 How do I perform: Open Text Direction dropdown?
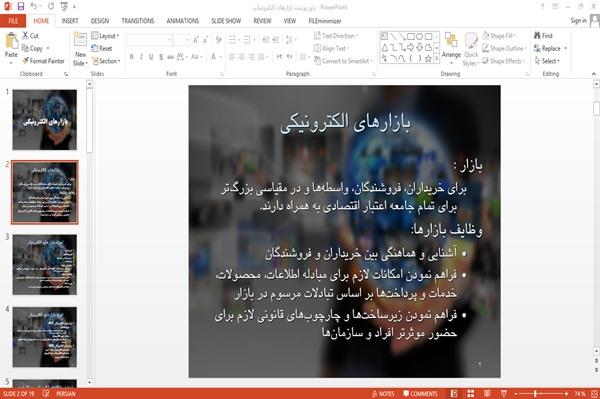pyautogui.click(x=336, y=36)
